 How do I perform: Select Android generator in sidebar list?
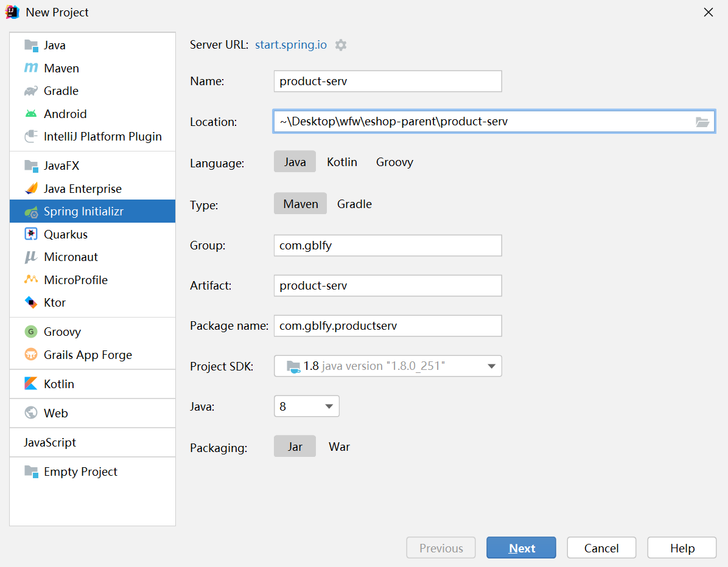coord(93,114)
